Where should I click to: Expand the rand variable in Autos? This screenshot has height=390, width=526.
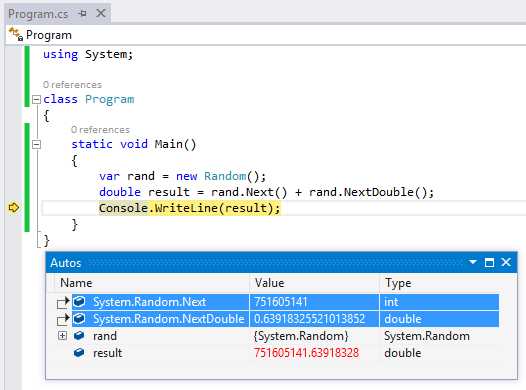point(62,335)
